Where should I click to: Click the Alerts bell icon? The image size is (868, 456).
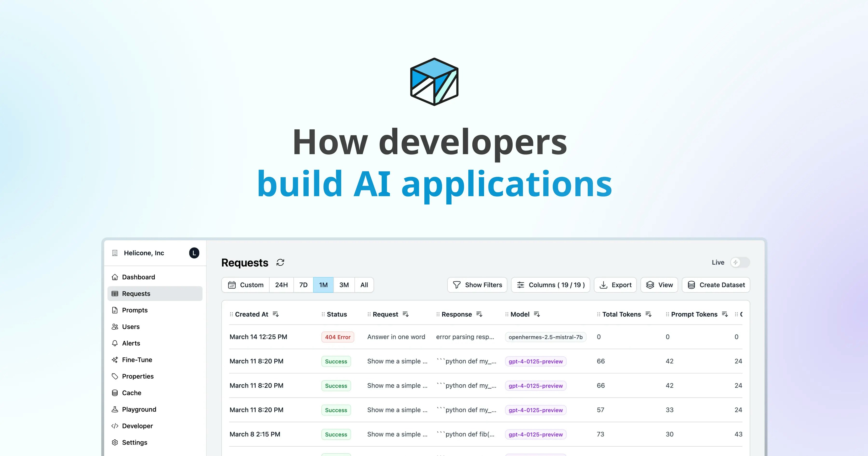[115, 343]
